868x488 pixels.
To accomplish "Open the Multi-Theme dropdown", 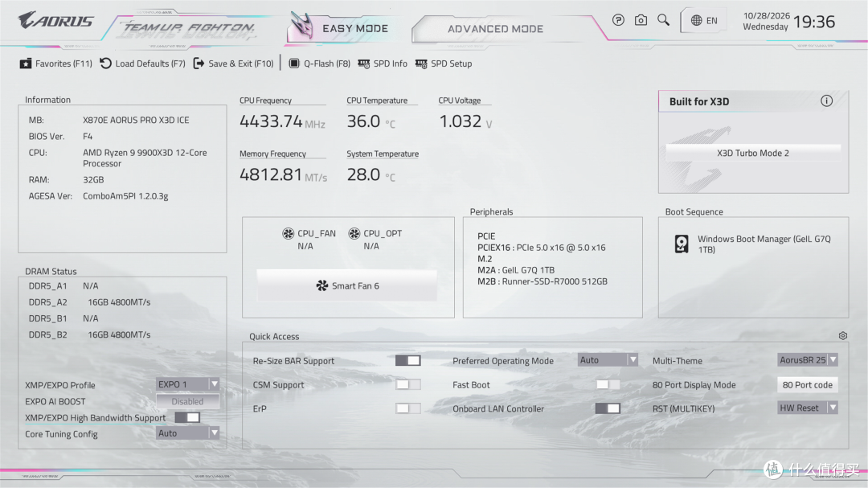I will pos(808,360).
